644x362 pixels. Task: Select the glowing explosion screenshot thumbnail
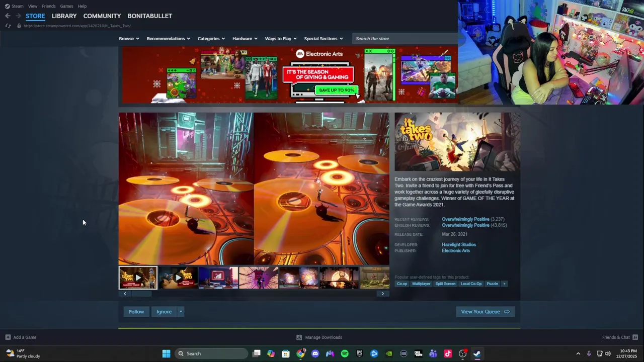(299, 278)
